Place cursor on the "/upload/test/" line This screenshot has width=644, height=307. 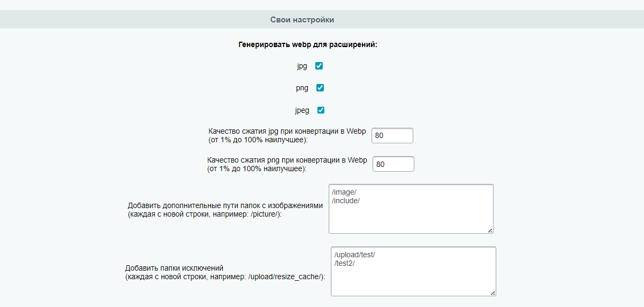click(354, 255)
